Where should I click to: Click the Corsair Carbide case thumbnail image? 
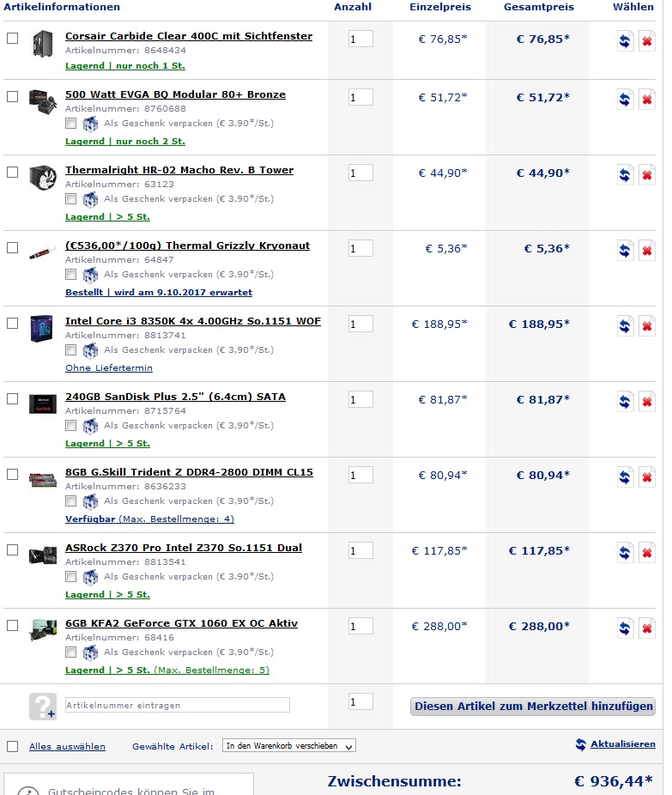(x=41, y=43)
